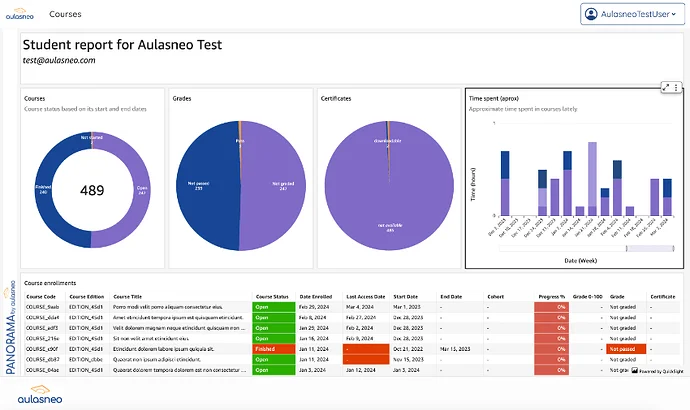
Task: Click the user avatar icon
Action: click(x=592, y=14)
